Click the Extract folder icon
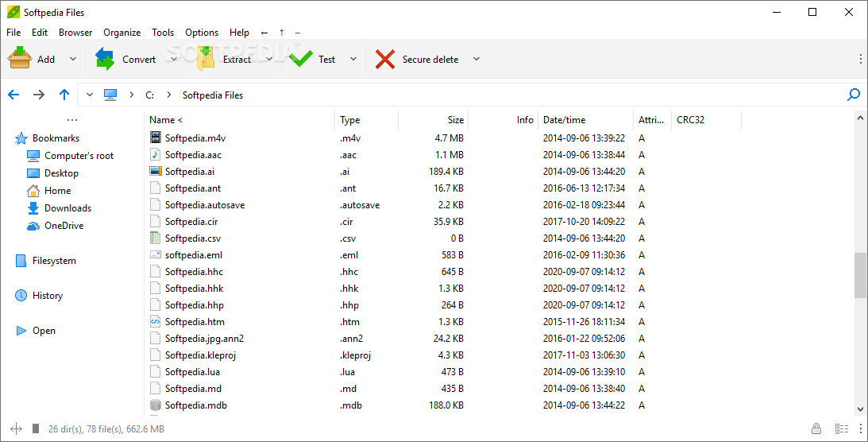Screen dimensions: 868x442 click(x=206, y=59)
